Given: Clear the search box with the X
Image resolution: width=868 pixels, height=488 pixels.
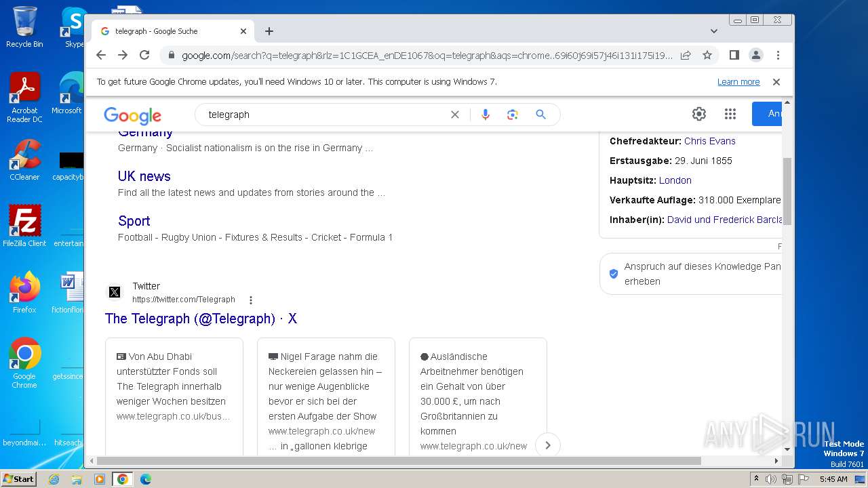Looking at the screenshot, I should point(455,115).
